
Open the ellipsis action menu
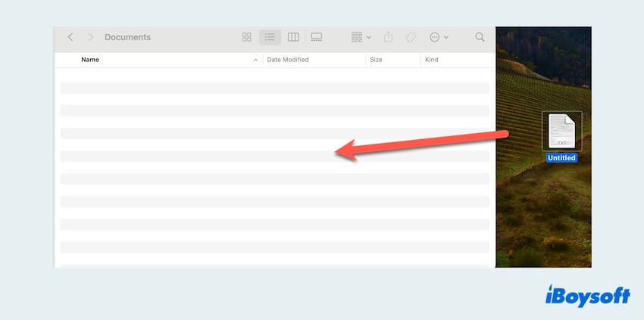pyautogui.click(x=439, y=37)
